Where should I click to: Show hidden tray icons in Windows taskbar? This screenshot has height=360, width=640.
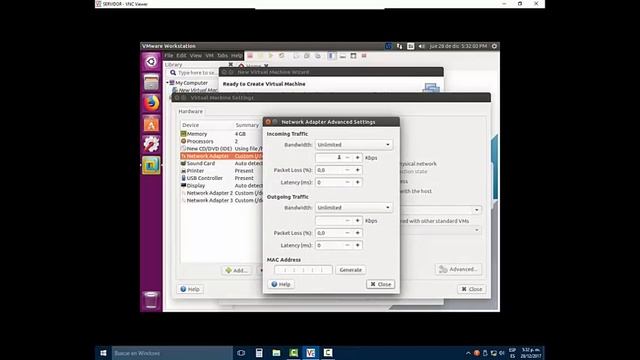(x=468, y=353)
